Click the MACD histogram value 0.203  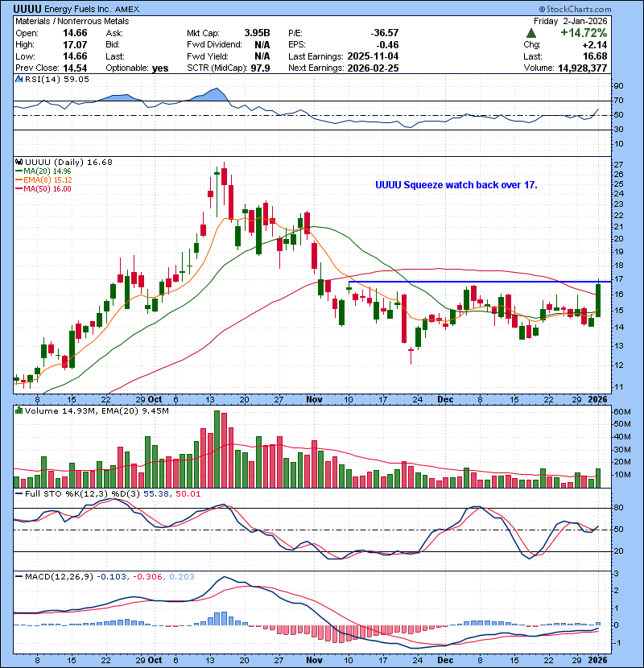182,576
